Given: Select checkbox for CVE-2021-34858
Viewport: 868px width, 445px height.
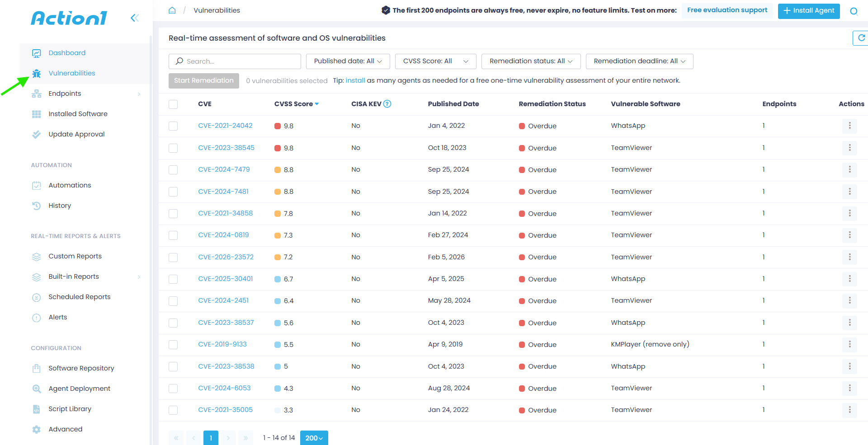Looking at the screenshot, I should [x=173, y=214].
